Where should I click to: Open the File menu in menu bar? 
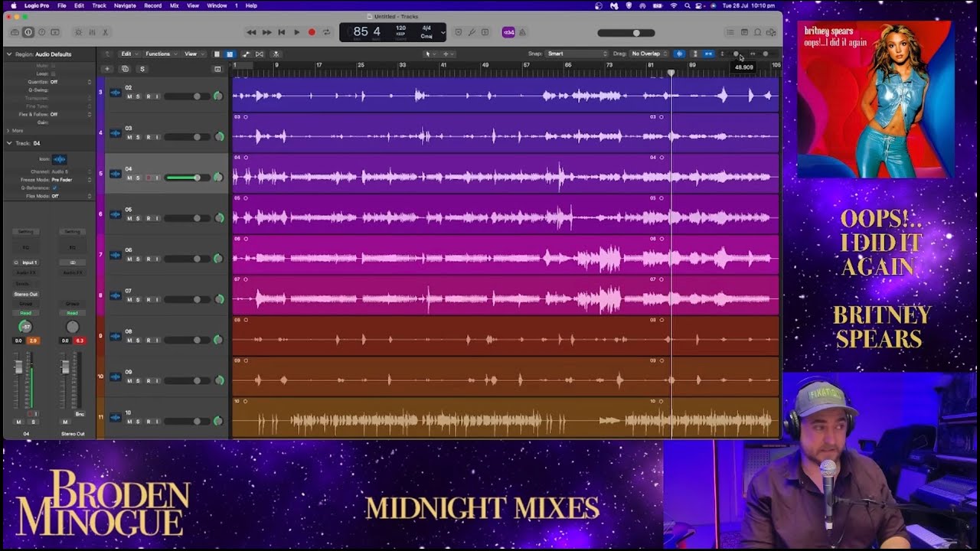click(x=61, y=5)
